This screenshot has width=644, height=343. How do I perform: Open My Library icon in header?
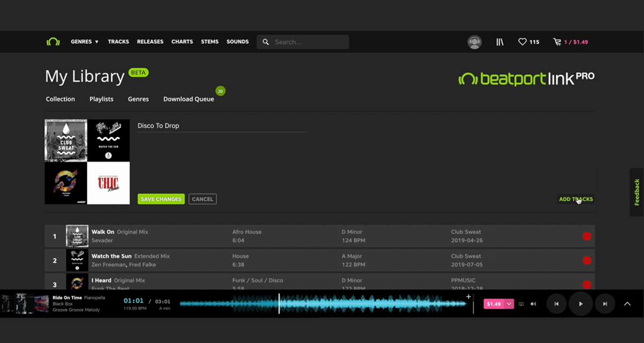tap(500, 42)
